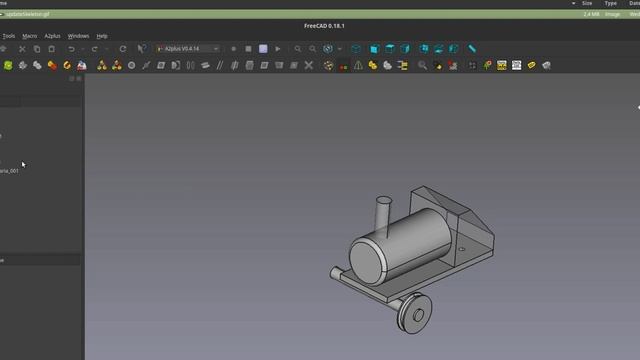Click the magnifier icon in A2plus toolbar

click(x=422, y=65)
